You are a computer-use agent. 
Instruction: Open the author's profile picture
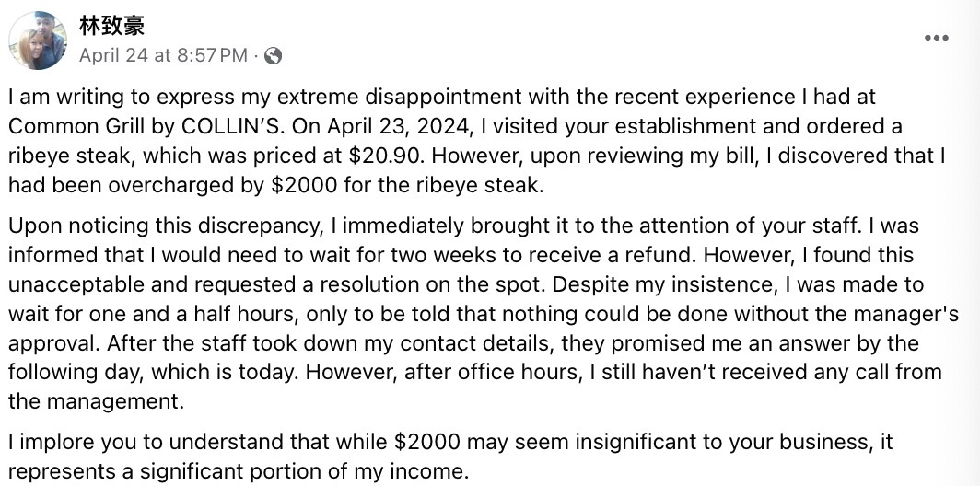pos(38,40)
